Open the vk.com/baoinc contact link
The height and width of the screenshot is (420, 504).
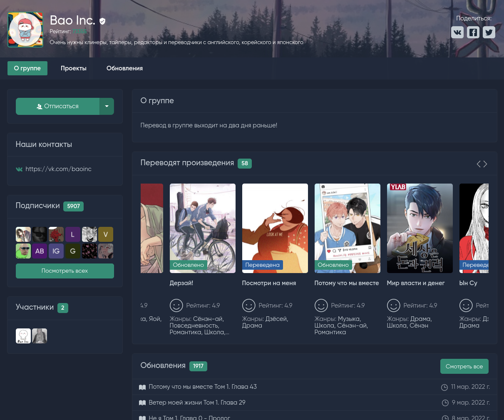[58, 169]
